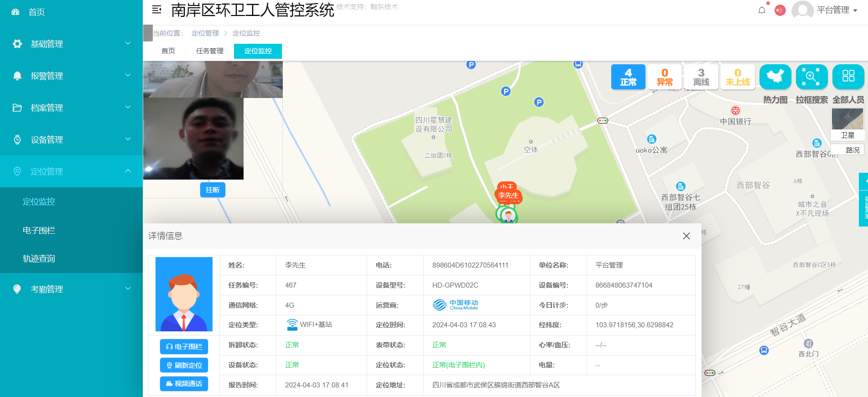Switch map to 卫星 view

[847, 124]
